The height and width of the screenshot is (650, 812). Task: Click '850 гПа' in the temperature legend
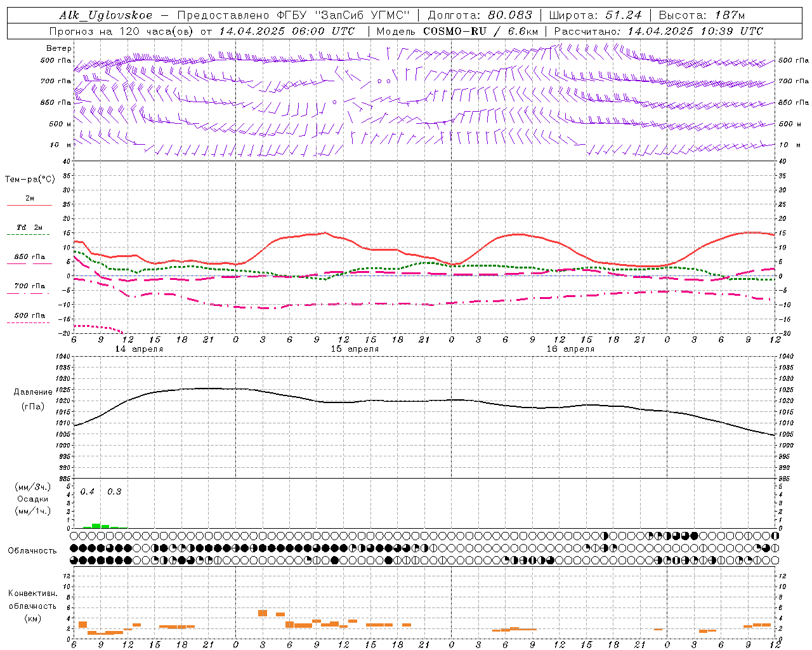(30, 257)
